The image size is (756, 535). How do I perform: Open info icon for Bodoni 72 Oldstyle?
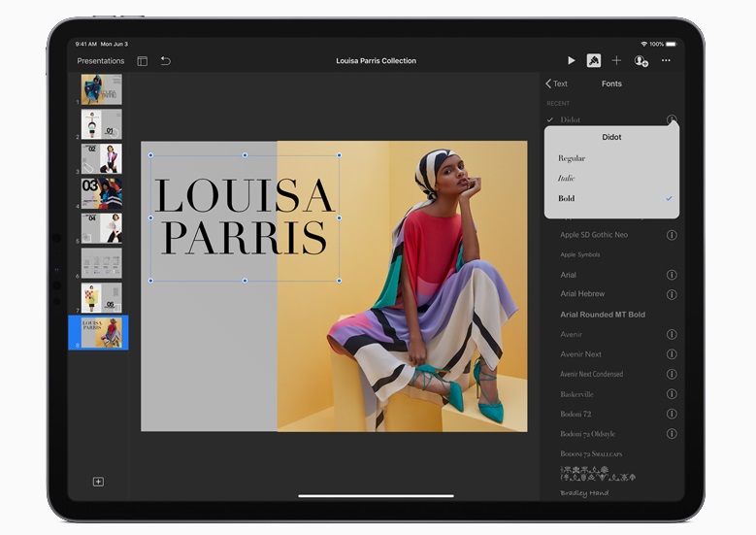tap(672, 434)
